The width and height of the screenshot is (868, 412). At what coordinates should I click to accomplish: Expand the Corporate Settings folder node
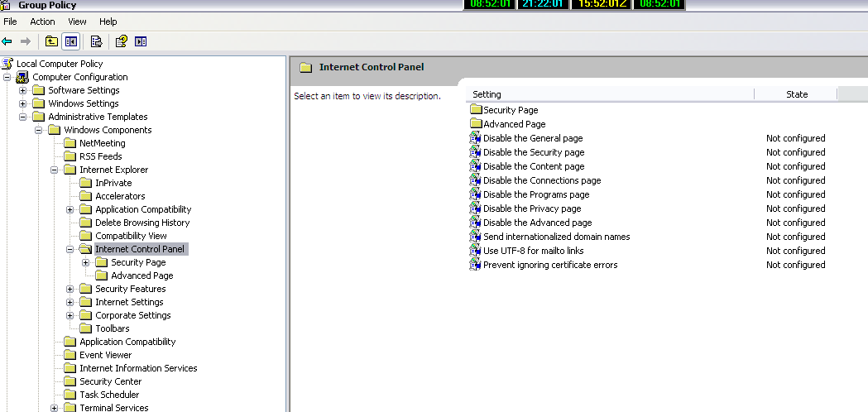70,315
